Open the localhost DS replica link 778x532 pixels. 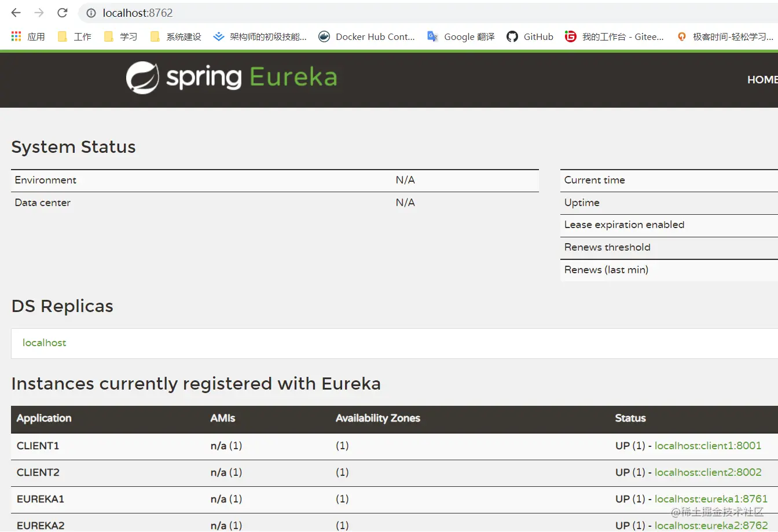coord(44,343)
